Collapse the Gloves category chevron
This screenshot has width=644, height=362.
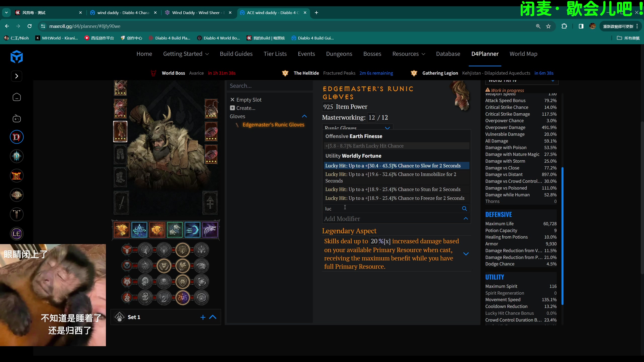pos(304,116)
